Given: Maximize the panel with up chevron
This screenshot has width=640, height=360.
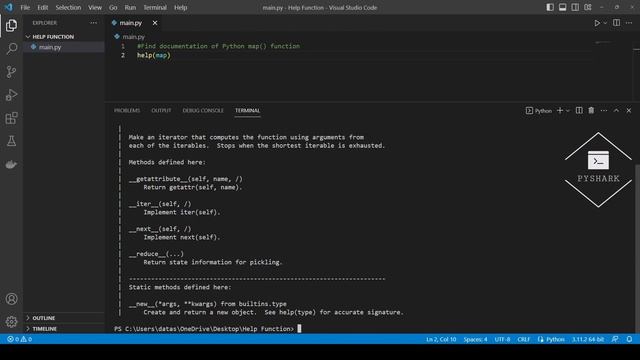Looking at the screenshot, I should click(616, 111).
